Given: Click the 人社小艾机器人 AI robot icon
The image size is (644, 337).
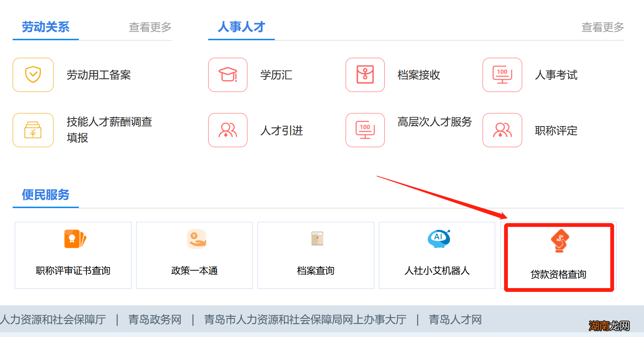Looking at the screenshot, I should [x=437, y=239].
